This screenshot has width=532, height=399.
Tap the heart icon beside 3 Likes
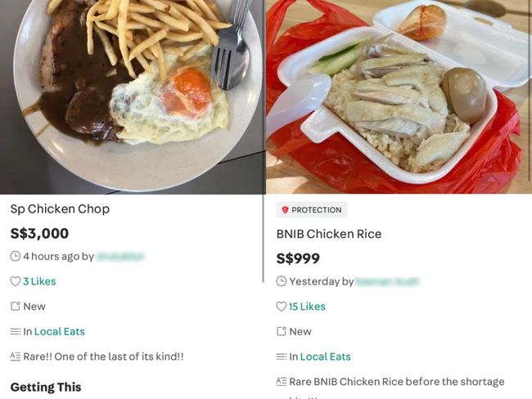coord(16,281)
